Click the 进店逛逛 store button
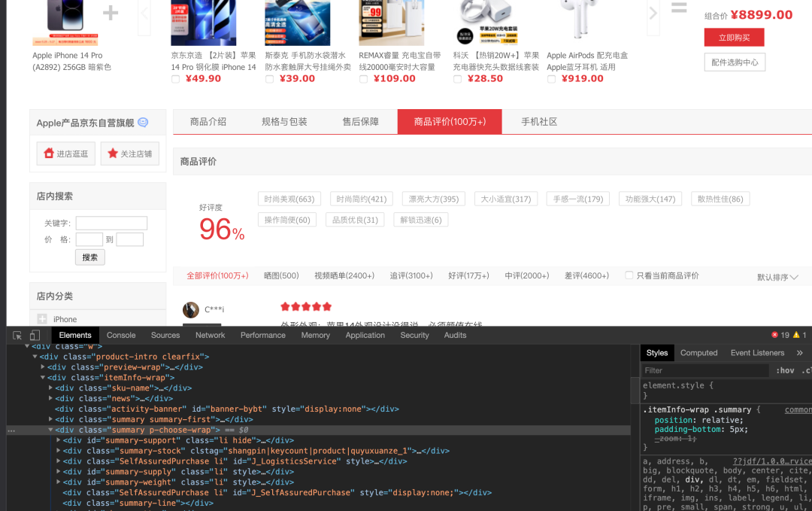This screenshot has height=511, width=812. (65, 154)
